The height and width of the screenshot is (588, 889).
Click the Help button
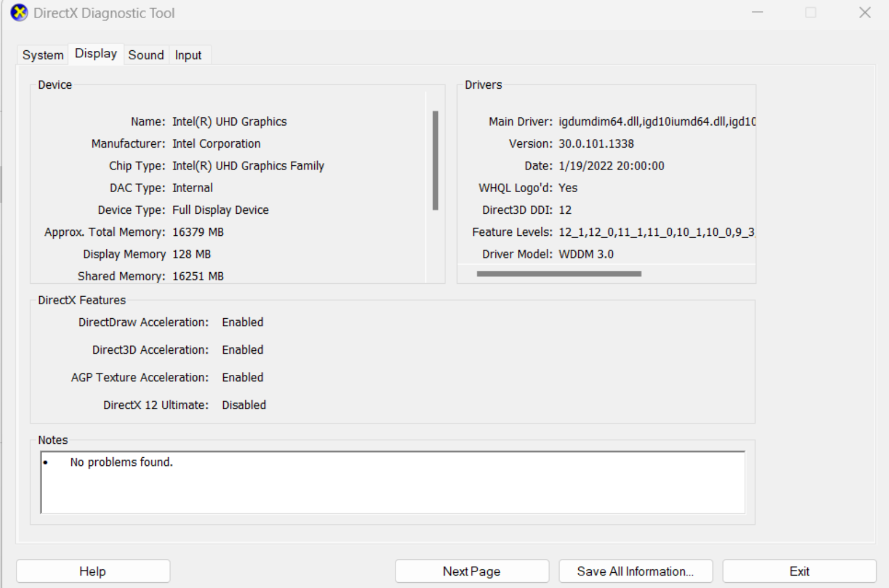coord(92,570)
